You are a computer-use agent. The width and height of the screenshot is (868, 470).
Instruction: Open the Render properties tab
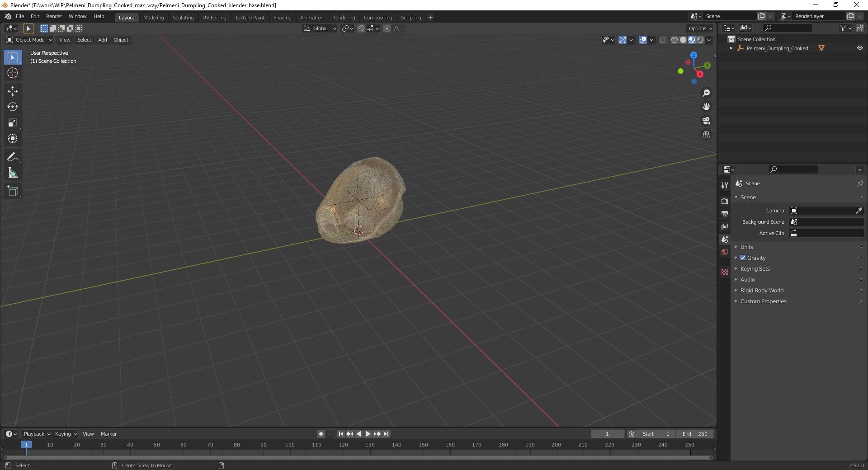point(725,201)
